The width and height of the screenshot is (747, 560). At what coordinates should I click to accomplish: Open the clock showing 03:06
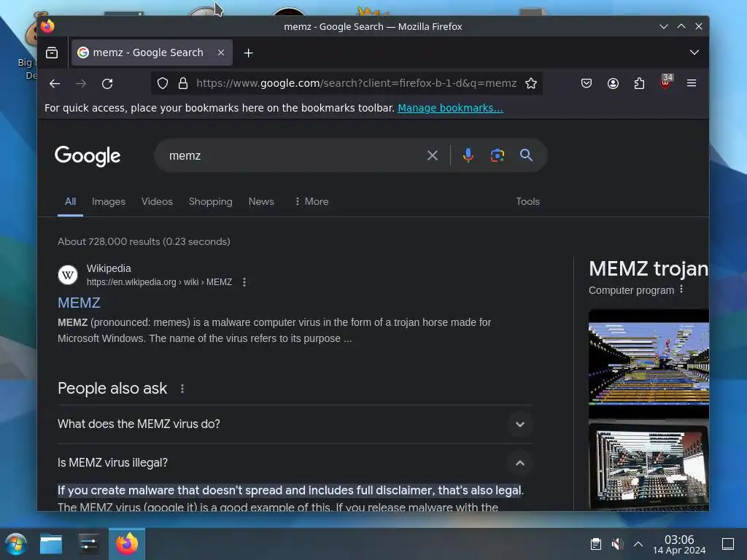pos(679,544)
